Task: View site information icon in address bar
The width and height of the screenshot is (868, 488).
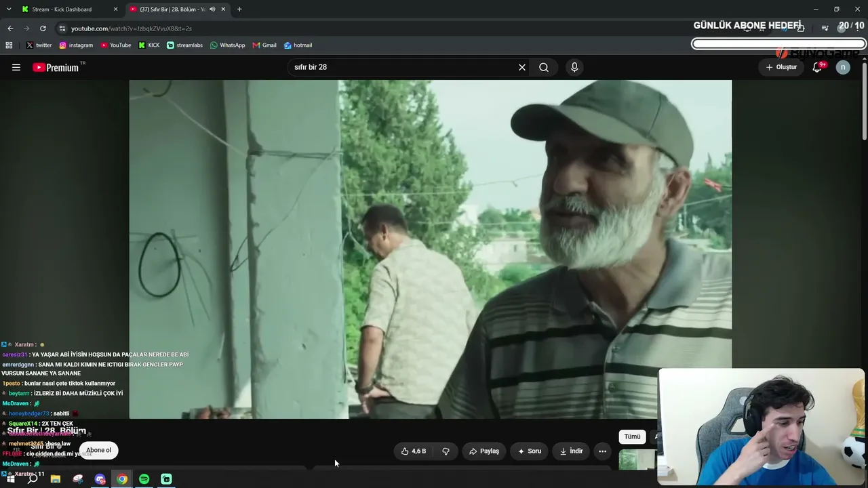Action: pyautogui.click(x=62, y=28)
